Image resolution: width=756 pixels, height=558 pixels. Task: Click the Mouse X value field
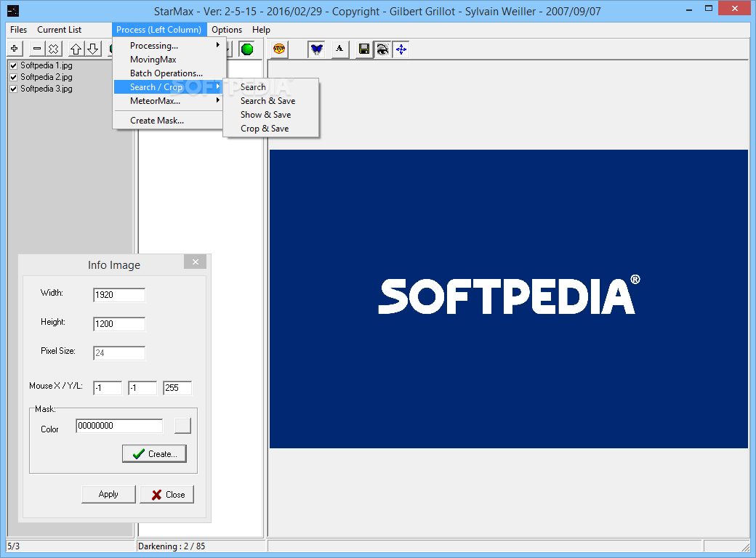pos(108,388)
